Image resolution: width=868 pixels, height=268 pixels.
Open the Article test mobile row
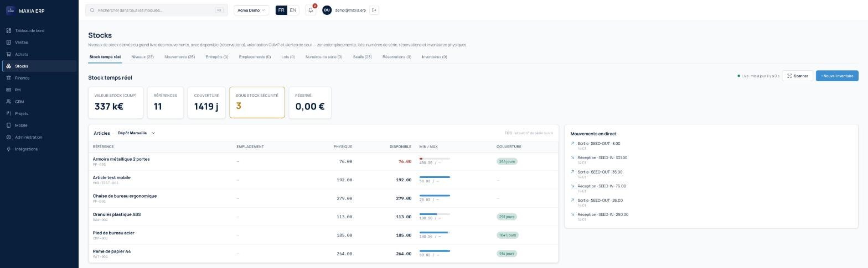pos(323,180)
